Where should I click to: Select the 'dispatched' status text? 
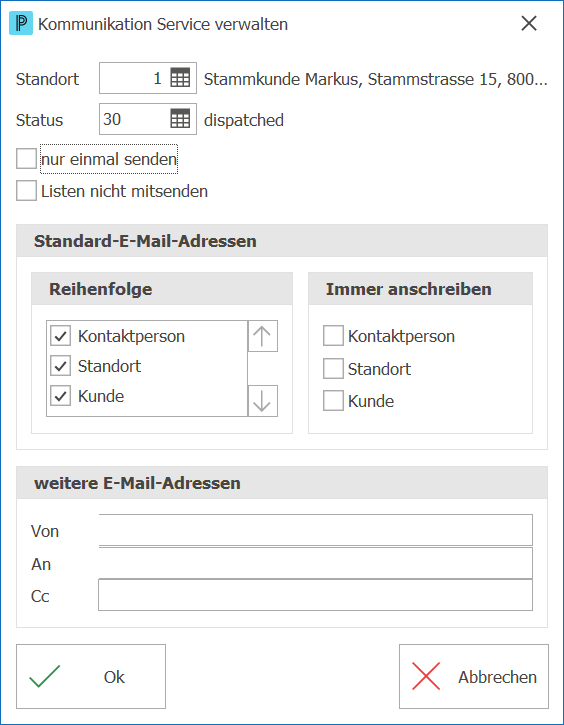click(x=244, y=120)
